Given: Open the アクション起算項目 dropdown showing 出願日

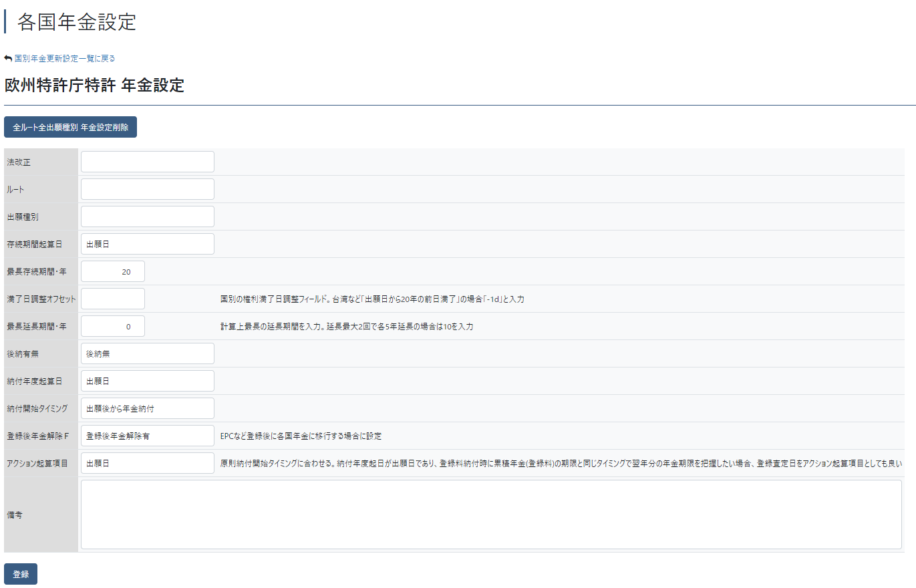Looking at the screenshot, I should pos(148,463).
